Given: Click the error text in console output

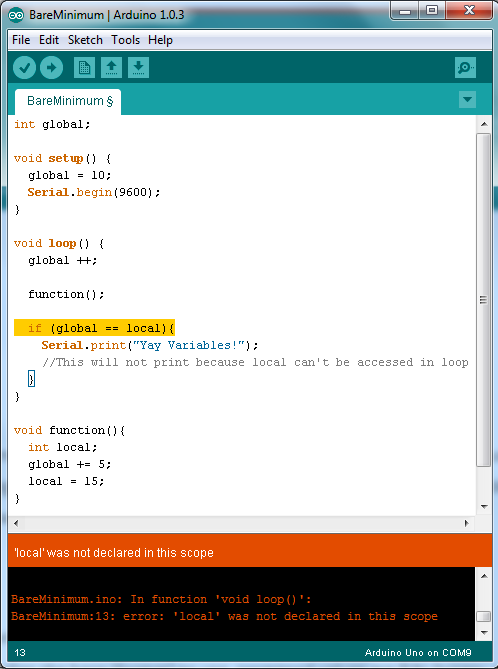Looking at the screenshot, I should [x=224, y=616].
